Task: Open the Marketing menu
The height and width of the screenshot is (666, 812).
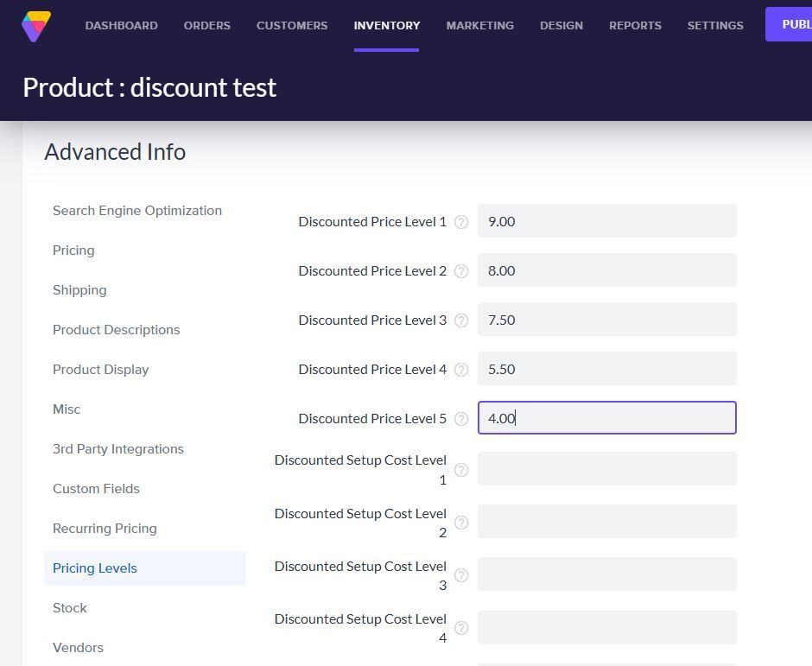Action: point(479,26)
